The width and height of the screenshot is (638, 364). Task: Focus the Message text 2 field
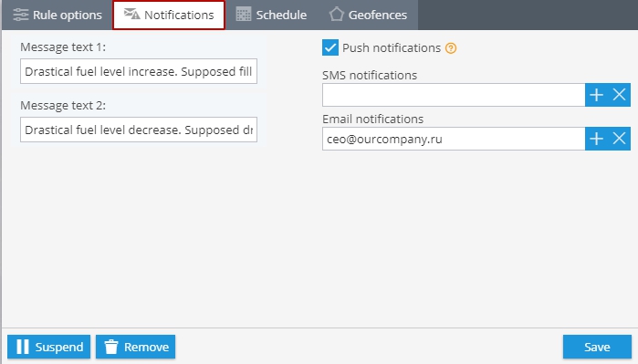139,130
